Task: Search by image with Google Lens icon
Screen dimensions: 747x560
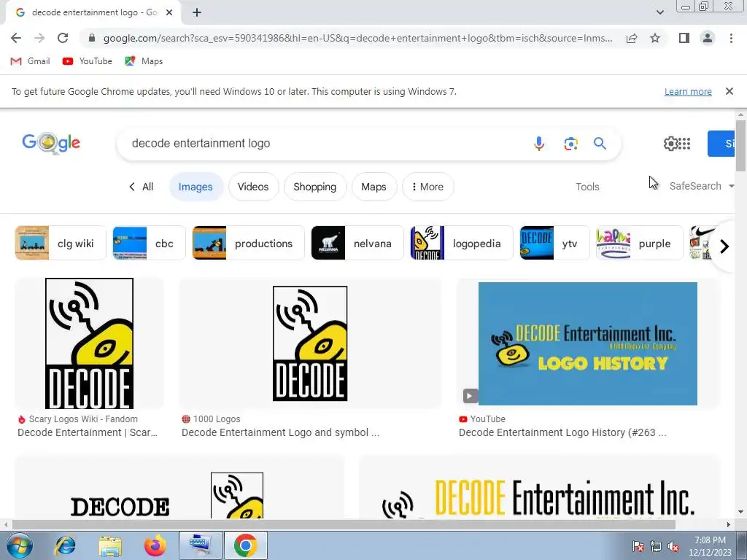Action: tap(570, 144)
